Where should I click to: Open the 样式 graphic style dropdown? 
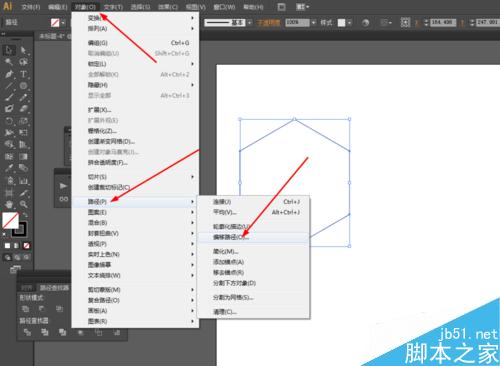(x=349, y=23)
